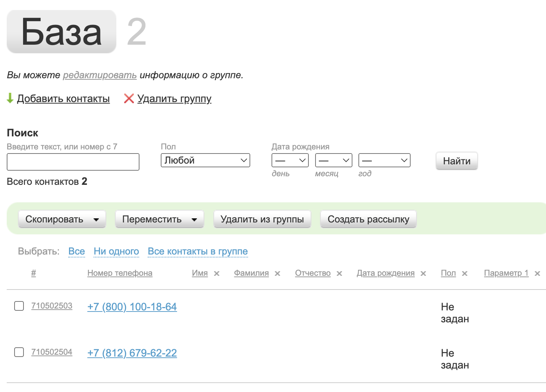Open the birth month (месяц) dropdown
Image resolution: width=546 pixels, height=392 pixels.
click(334, 160)
